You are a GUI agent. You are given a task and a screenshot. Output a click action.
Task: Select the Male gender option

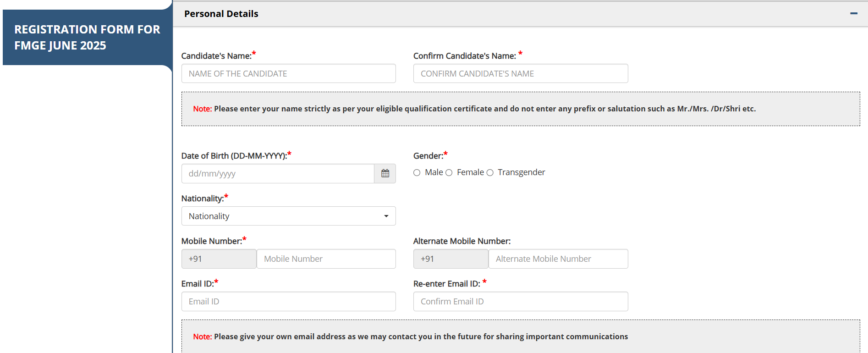coord(417,173)
